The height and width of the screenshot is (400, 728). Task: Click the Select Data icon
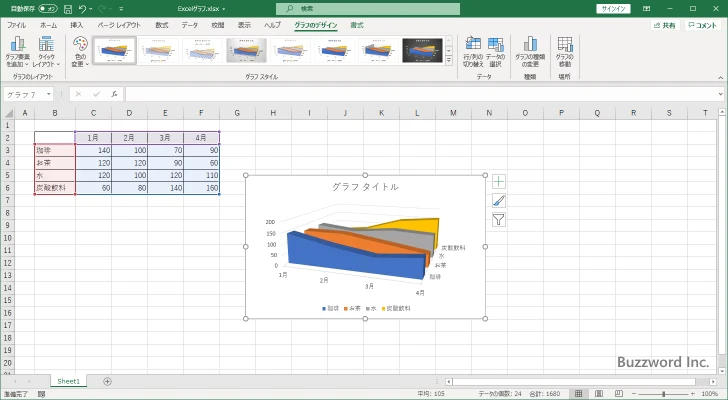pyautogui.click(x=495, y=52)
